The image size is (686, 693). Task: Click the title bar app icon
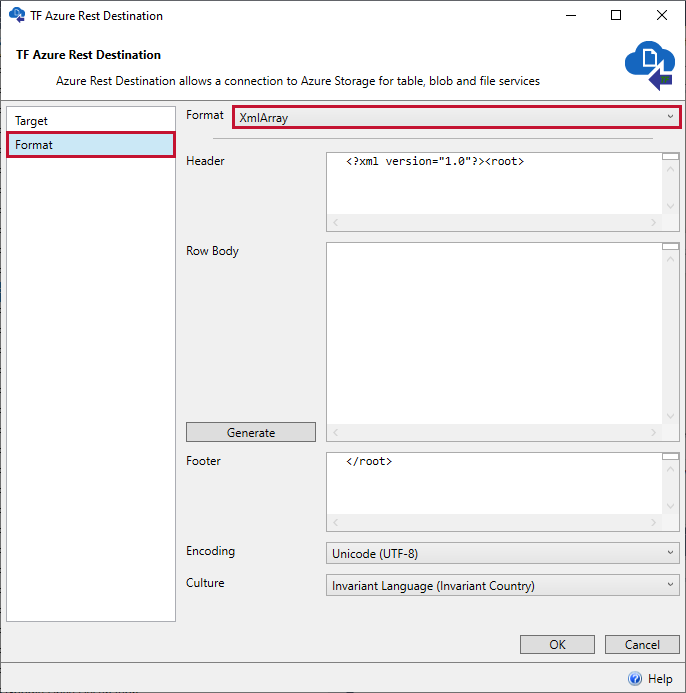pyautogui.click(x=17, y=15)
